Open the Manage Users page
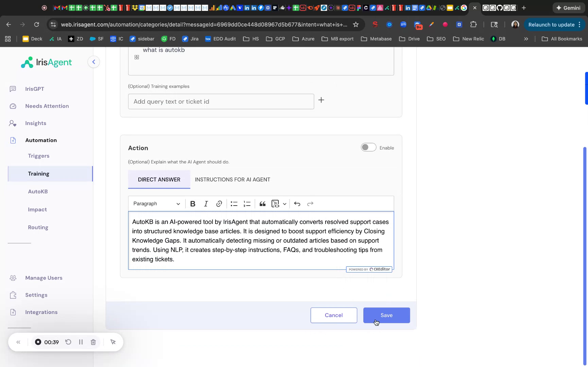Screen dimensions: 588x367 (x=44, y=278)
